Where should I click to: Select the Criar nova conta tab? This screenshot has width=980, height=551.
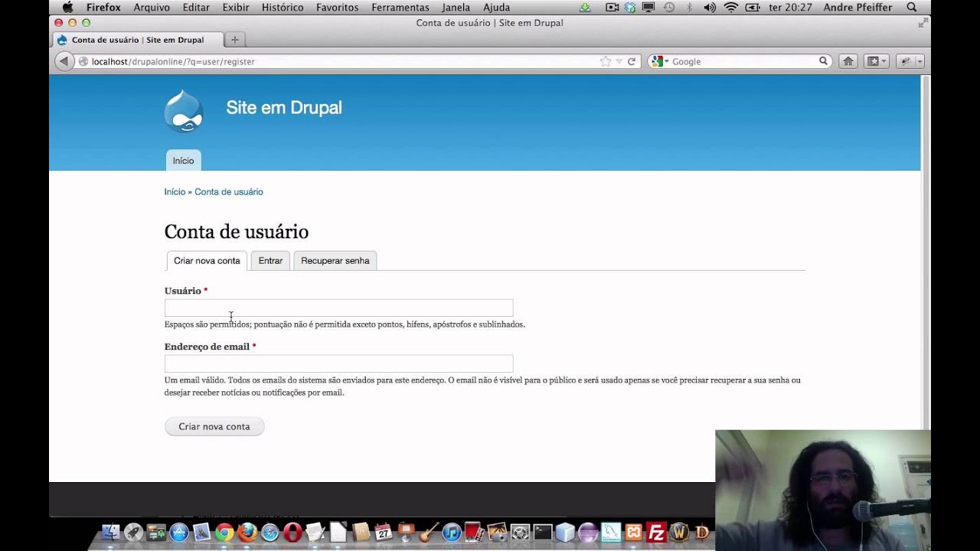tap(207, 261)
